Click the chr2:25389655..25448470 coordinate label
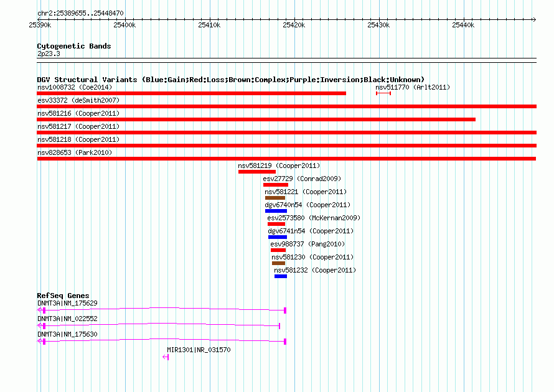The width and height of the screenshot is (554, 392). tap(80, 13)
